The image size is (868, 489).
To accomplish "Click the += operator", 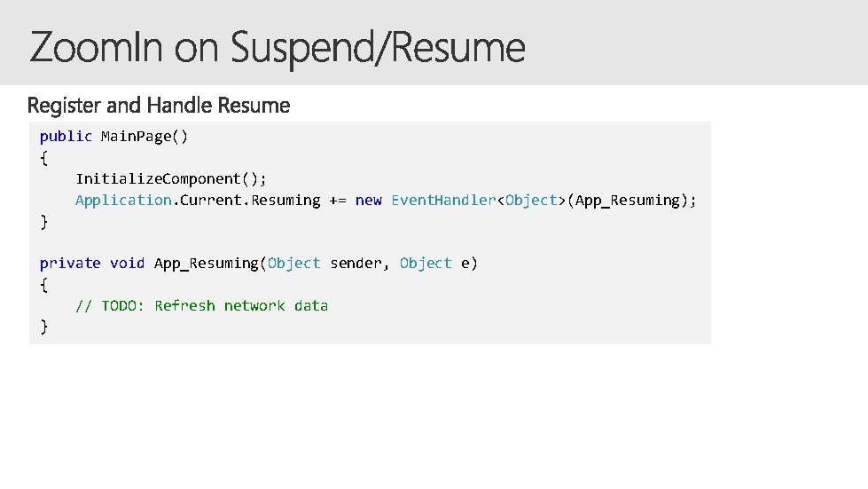I will pyautogui.click(x=338, y=200).
